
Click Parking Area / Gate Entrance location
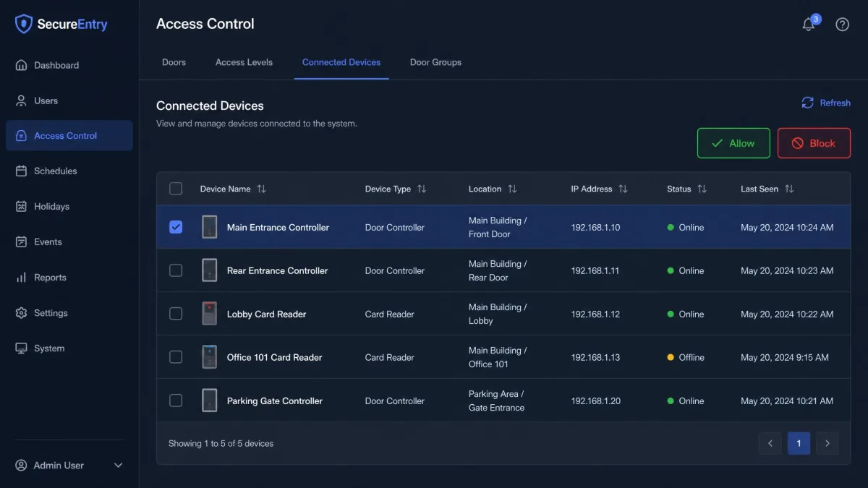click(496, 401)
